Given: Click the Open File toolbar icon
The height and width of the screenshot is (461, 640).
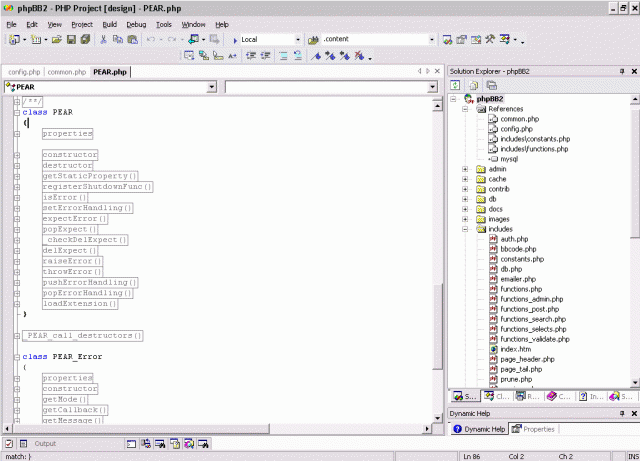Looking at the screenshot, I should pyautogui.click(x=57, y=40).
